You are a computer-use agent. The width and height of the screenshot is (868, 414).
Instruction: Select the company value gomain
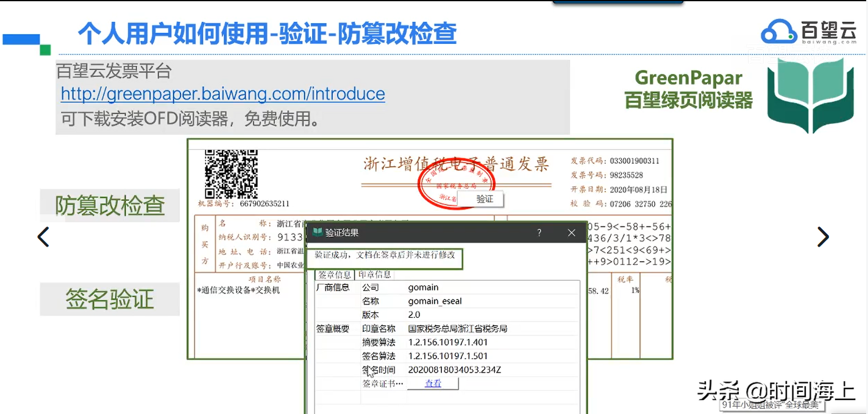click(x=424, y=287)
